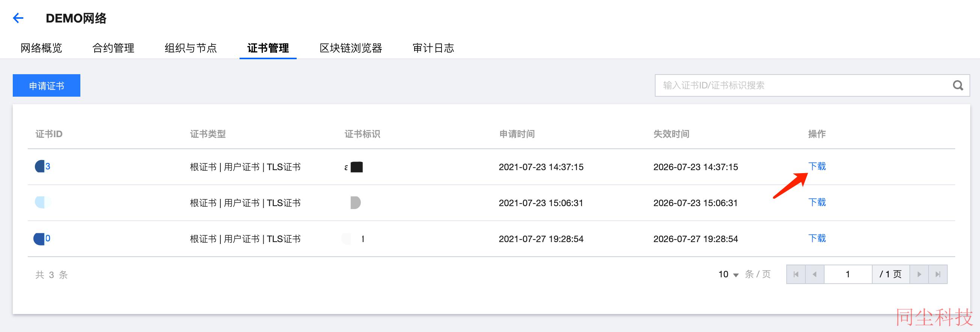Open the 区块链浏览器 tab
Viewport: 980px width, 332px height.
tap(351, 48)
